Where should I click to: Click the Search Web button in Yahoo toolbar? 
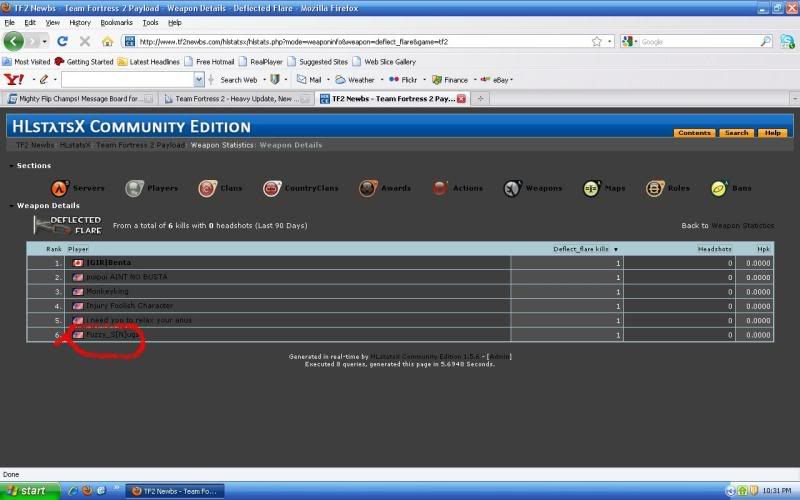[x=238, y=80]
